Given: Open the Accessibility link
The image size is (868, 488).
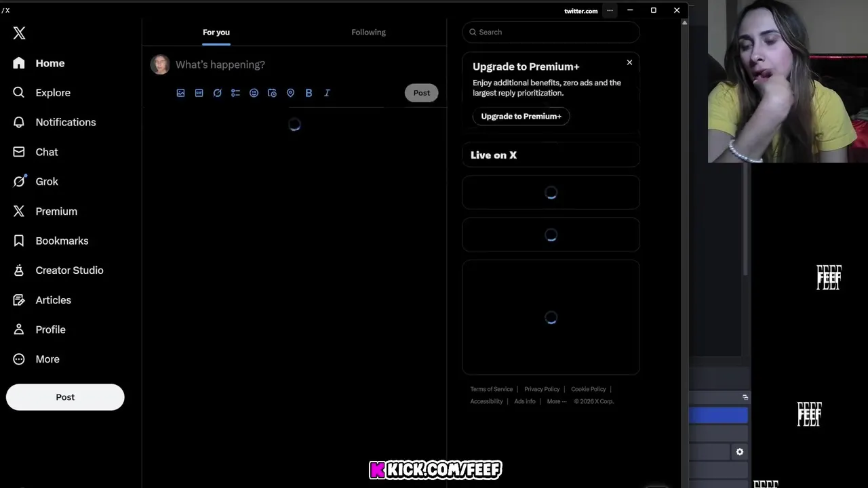Looking at the screenshot, I should pos(486,401).
